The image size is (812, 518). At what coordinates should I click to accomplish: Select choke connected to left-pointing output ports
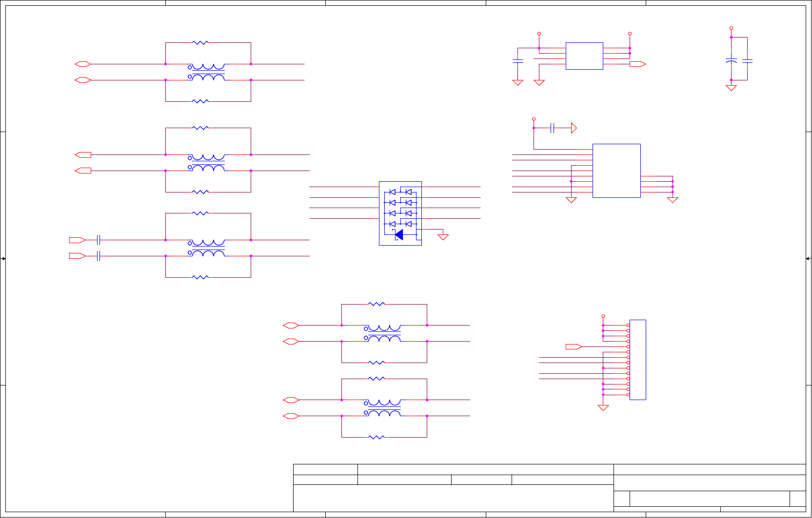(x=207, y=163)
